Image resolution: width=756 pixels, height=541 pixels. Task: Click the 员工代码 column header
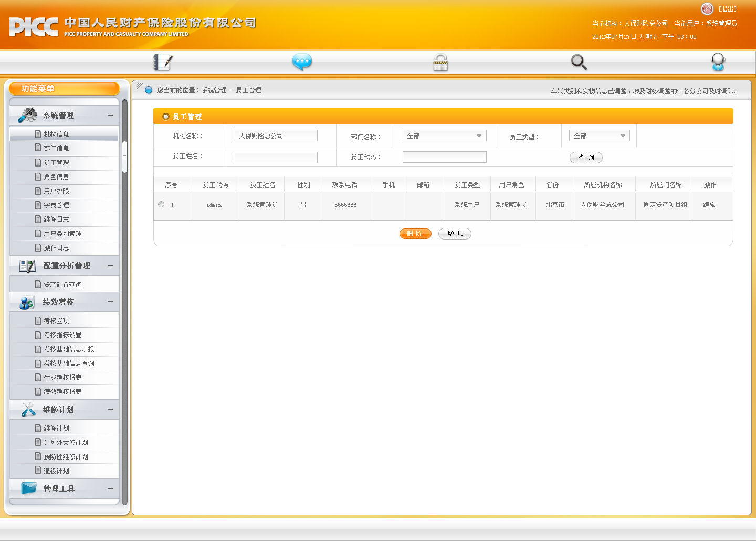tap(215, 185)
